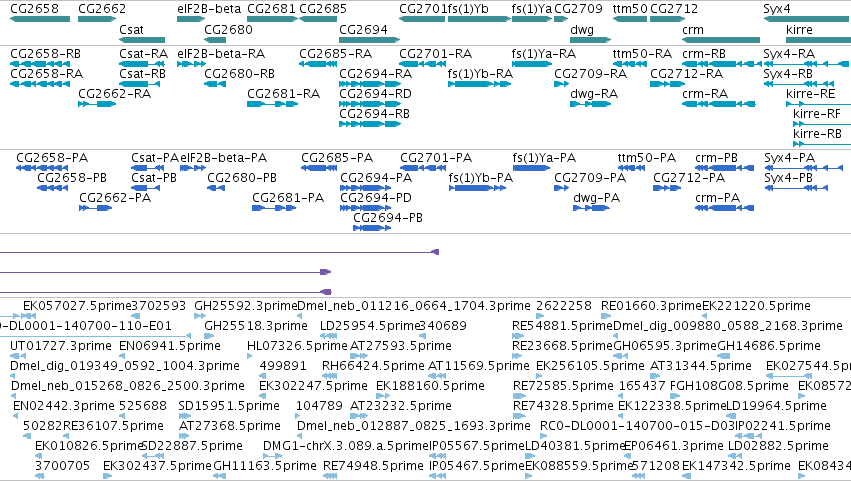Click EST EK057027.5prime
851x481 pixels.
[x=77, y=306]
